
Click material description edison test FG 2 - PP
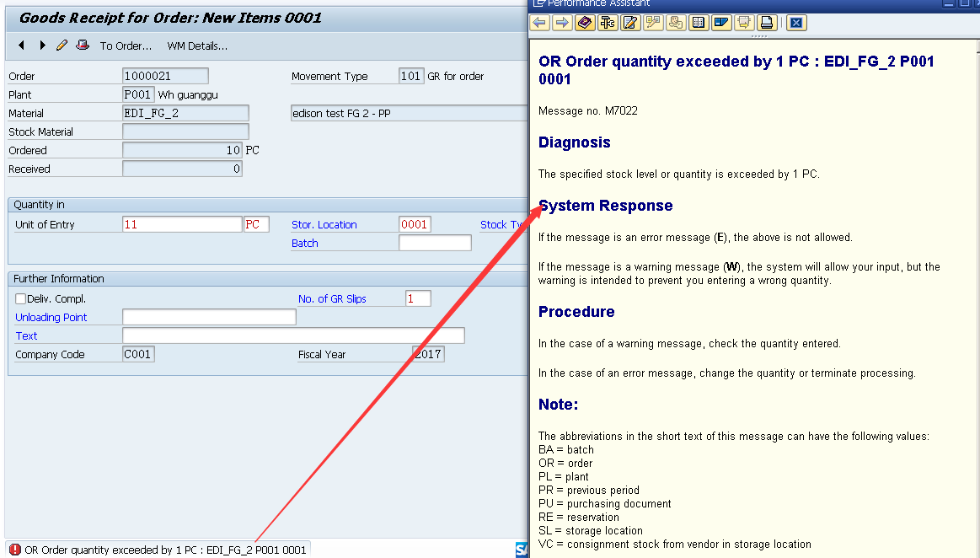point(410,113)
